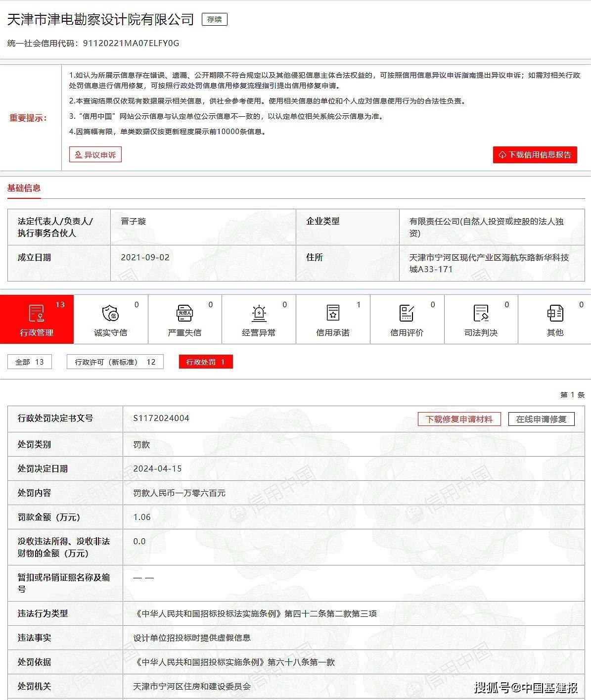Click the 第 1 条 record counter
The height and width of the screenshot is (700, 591).
tap(572, 395)
